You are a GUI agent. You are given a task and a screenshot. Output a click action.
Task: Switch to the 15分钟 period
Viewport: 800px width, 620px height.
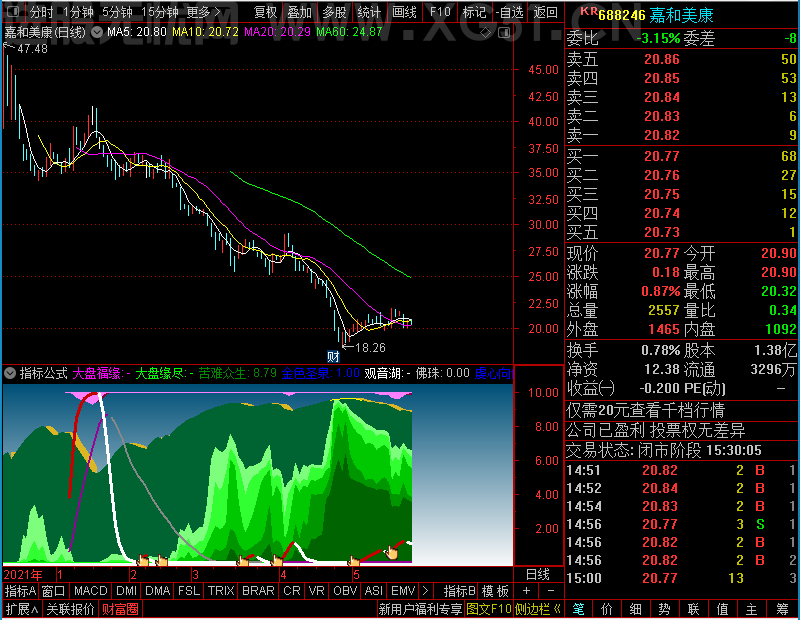[160, 12]
